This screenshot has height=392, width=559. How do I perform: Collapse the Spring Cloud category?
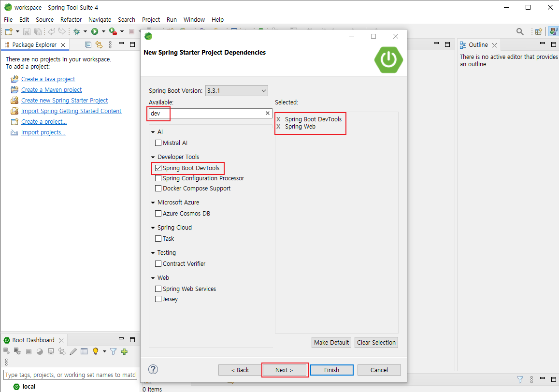153,228
